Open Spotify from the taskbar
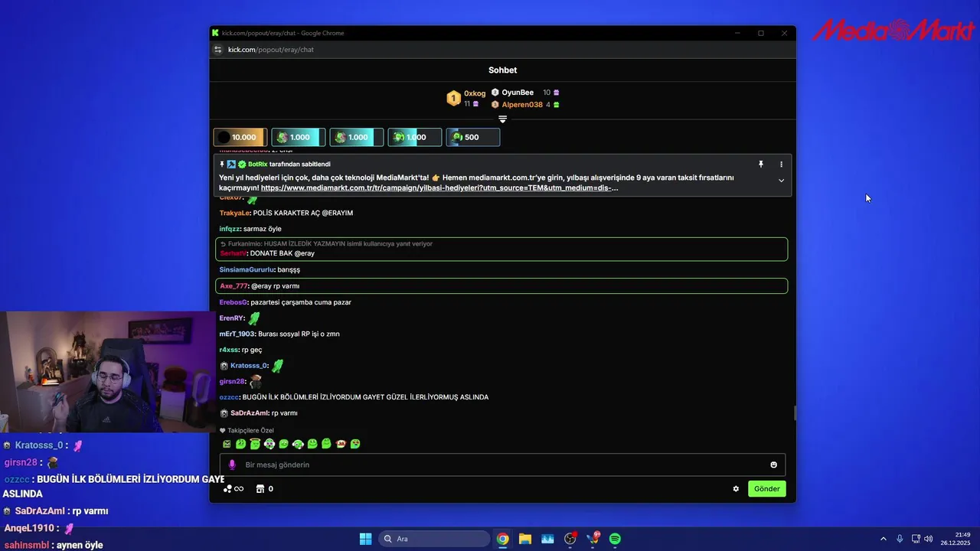Screen dimensions: 980x551 click(615, 539)
